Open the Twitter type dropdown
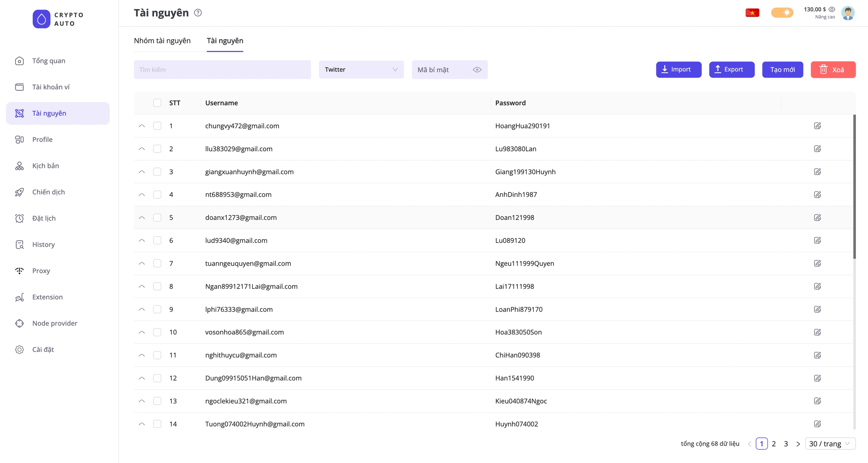Screen dimensions: 868x463 (361, 70)
